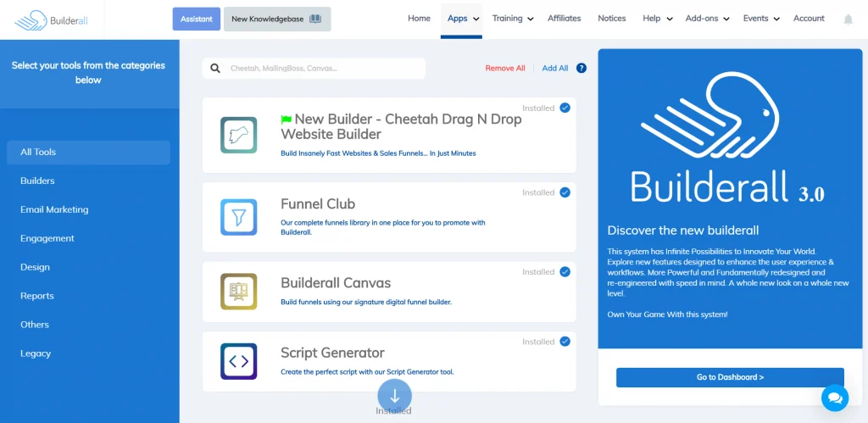This screenshot has width=868, height=423.
Task: Open the Add-ons dropdown menu
Action: coord(707,19)
